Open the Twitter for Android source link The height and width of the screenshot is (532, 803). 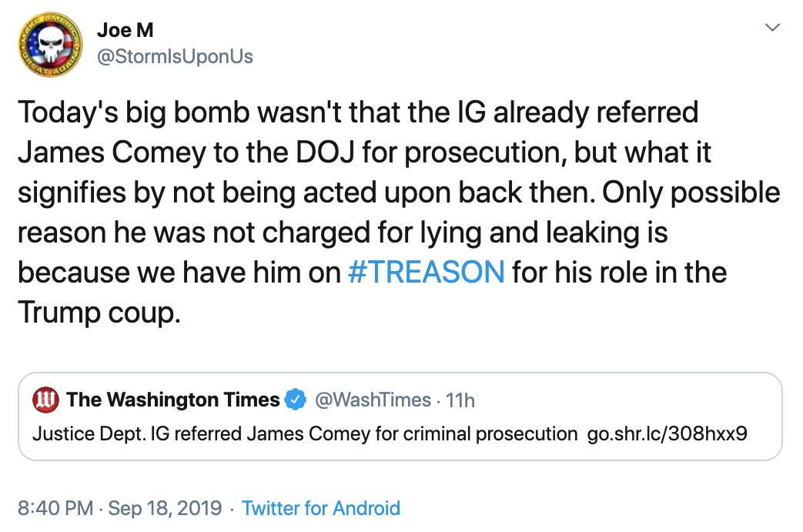pyautogui.click(x=320, y=508)
